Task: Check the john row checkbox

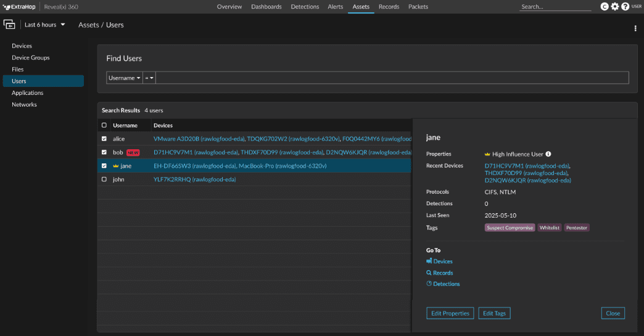Action: click(x=104, y=179)
